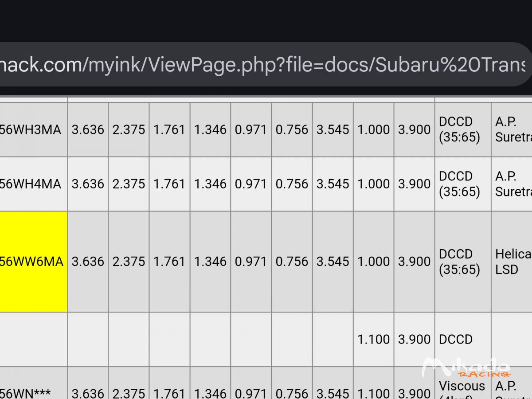
Task: Click 1.000 in the 56WH4MA row
Action: 373,184
